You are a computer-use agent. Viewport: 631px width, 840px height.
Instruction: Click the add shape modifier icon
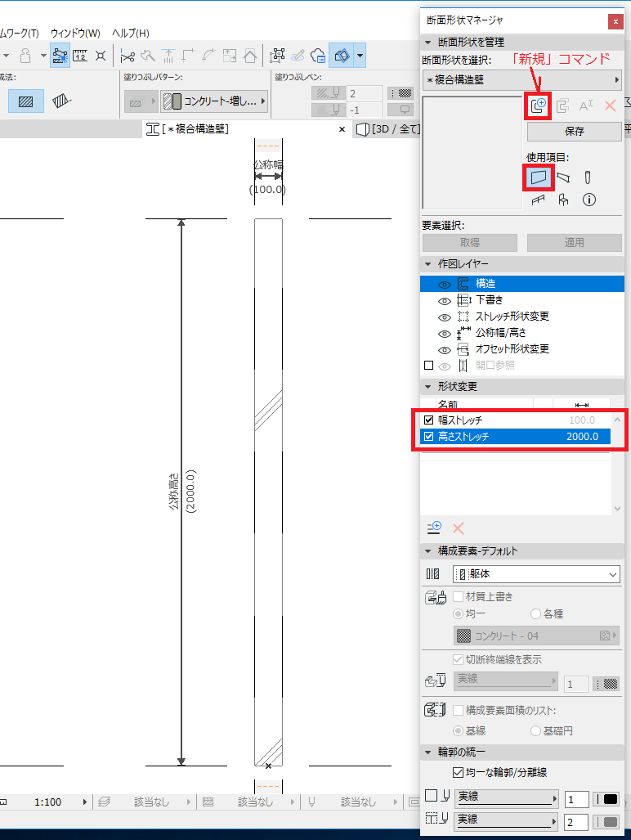[434, 528]
